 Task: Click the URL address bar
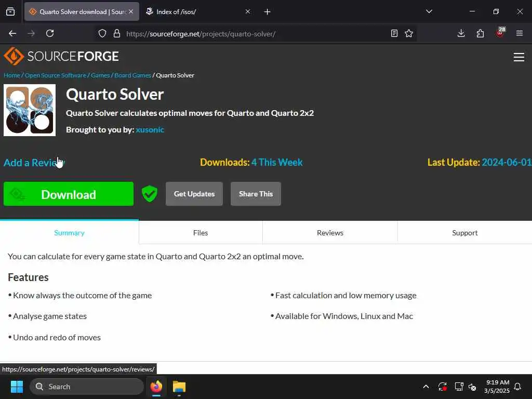coord(255,34)
